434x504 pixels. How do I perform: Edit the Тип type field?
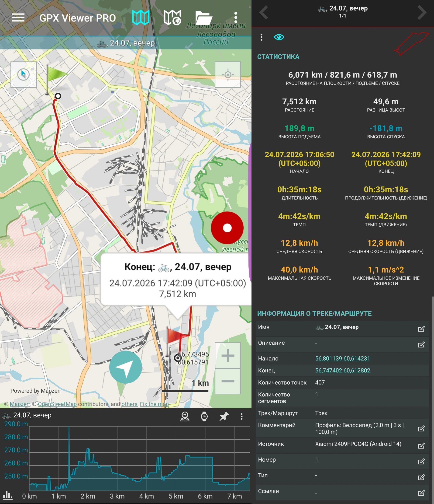[421, 477]
